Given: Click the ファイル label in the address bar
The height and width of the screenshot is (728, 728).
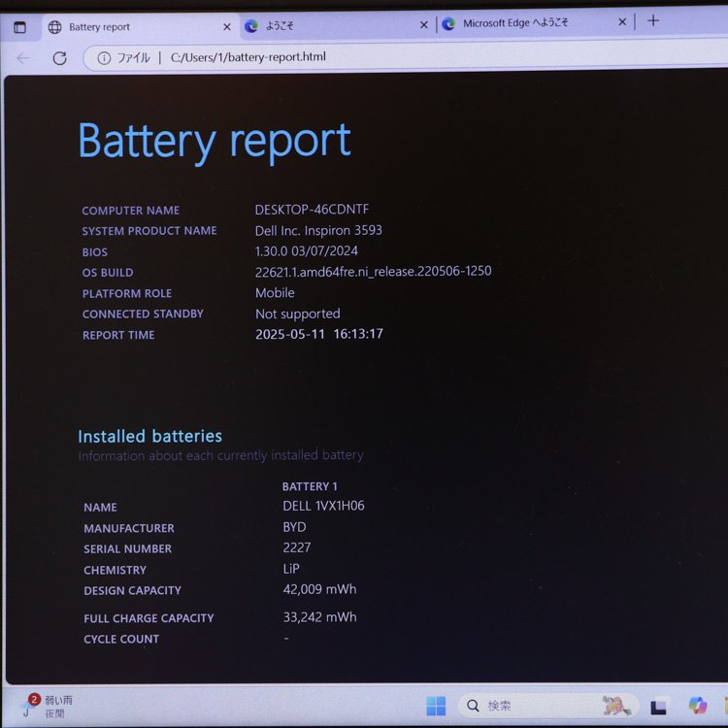Looking at the screenshot, I should [x=133, y=57].
